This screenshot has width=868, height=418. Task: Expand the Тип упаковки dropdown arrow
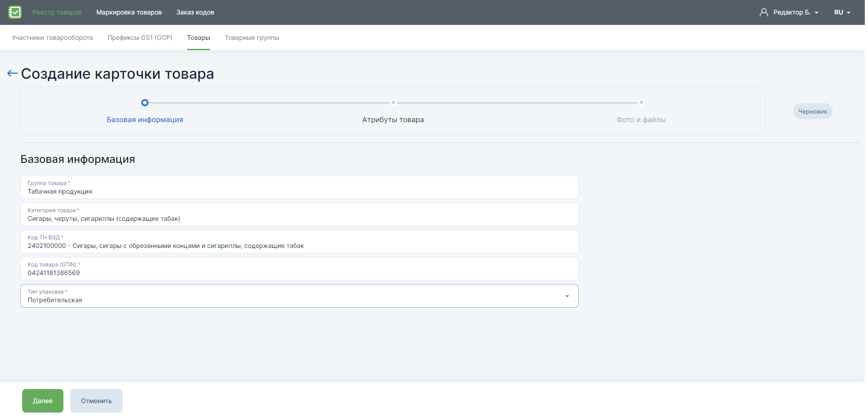[567, 296]
